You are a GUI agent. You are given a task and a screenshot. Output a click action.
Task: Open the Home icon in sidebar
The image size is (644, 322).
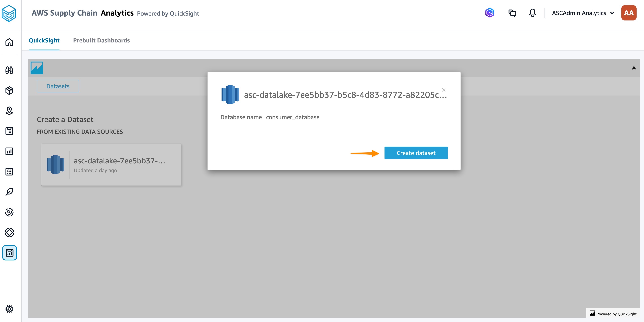coord(9,42)
